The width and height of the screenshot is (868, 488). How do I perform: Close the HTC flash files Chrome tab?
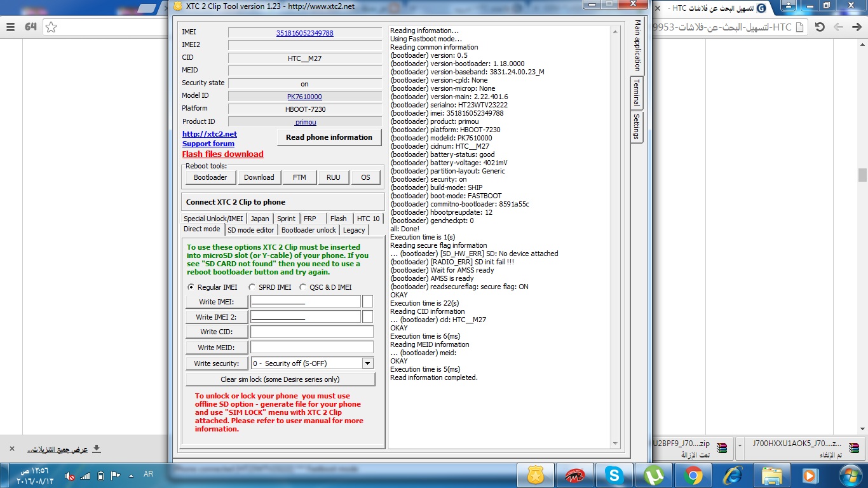pyautogui.click(x=658, y=8)
